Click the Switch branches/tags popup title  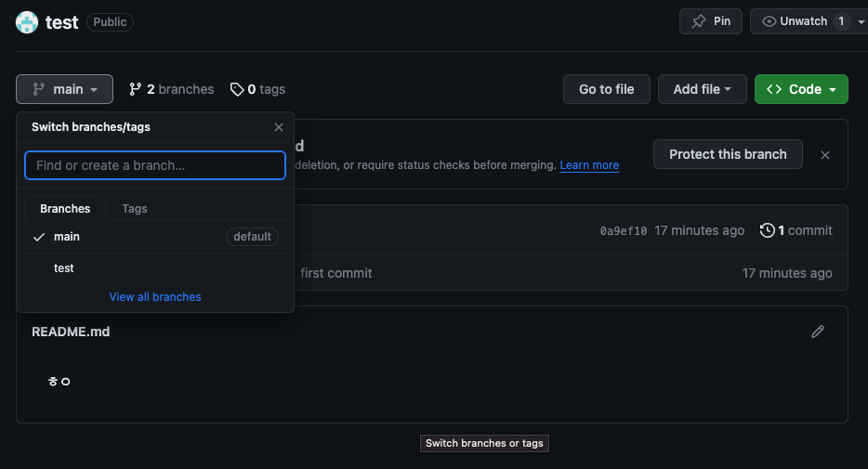click(91, 127)
